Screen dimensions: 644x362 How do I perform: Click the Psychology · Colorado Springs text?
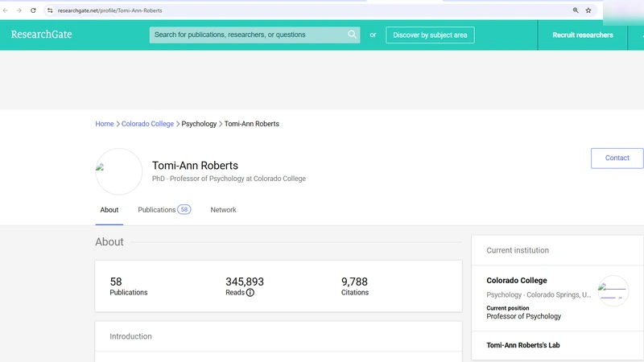[x=539, y=294]
